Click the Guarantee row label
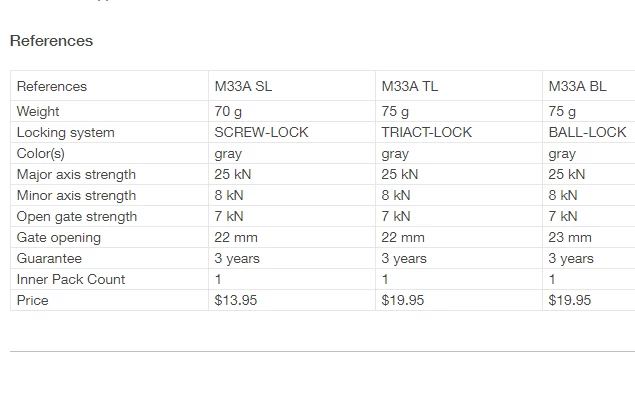The image size is (635, 404). click(50, 258)
